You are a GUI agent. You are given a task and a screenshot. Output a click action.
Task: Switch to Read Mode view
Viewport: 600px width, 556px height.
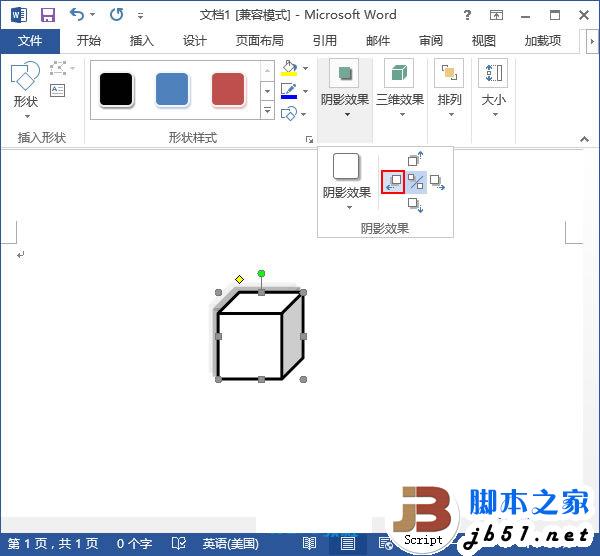pos(309,543)
